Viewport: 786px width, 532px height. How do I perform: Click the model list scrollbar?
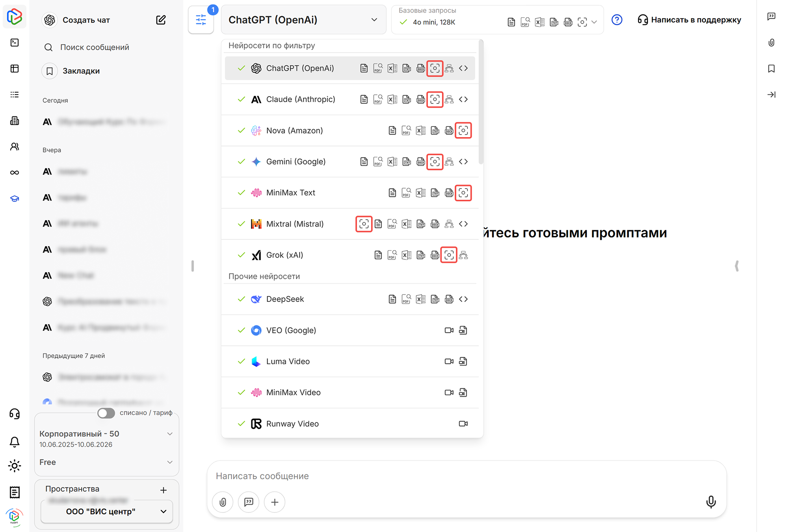point(481,102)
